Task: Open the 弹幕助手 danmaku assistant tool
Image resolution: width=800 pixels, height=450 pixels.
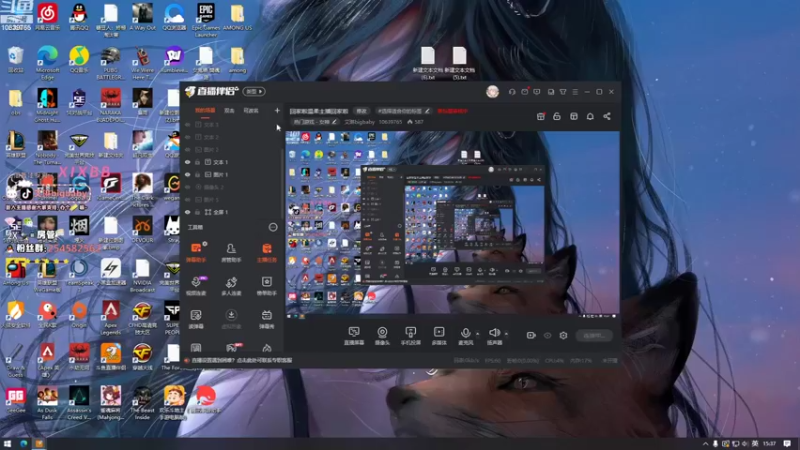Action: (x=196, y=253)
